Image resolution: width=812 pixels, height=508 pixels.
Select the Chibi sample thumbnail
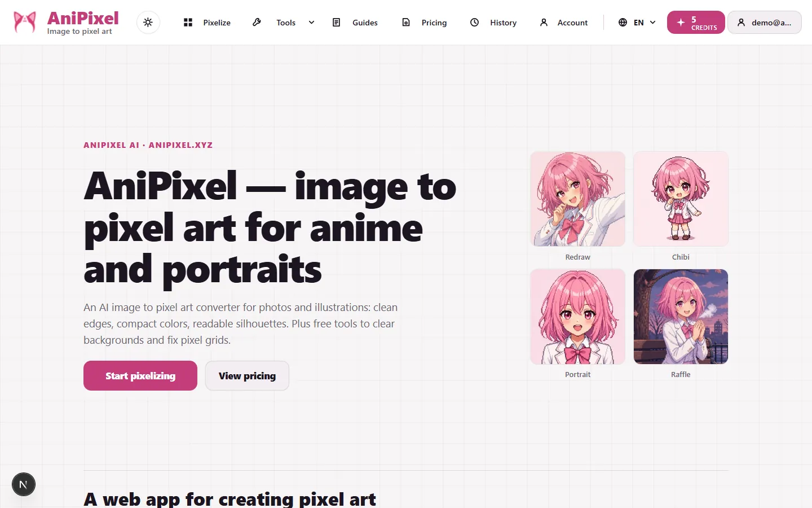[681, 199]
